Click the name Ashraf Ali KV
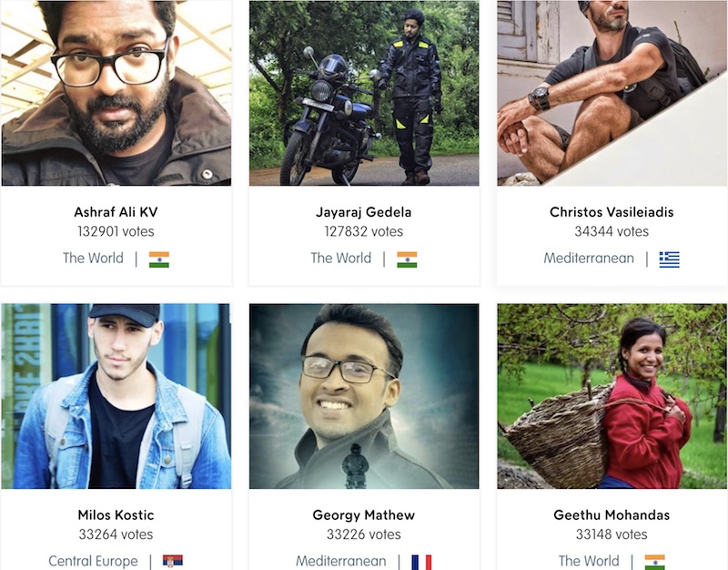The width and height of the screenshot is (728, 570). click(116, 212)
